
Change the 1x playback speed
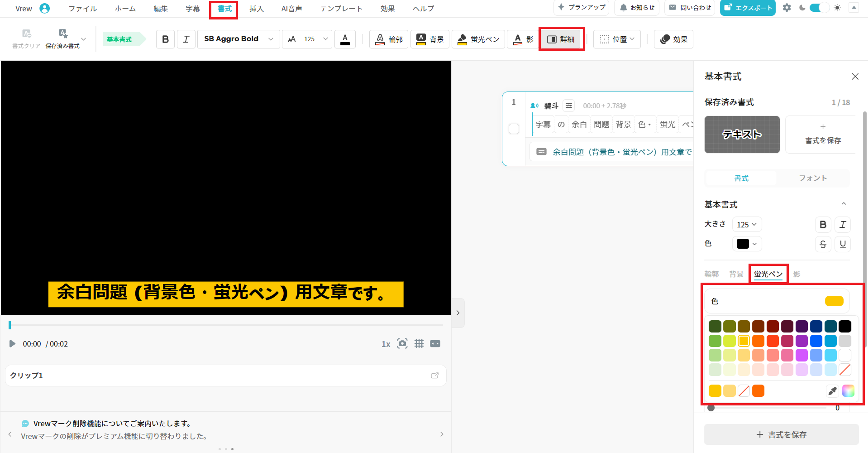click(386, 344)
